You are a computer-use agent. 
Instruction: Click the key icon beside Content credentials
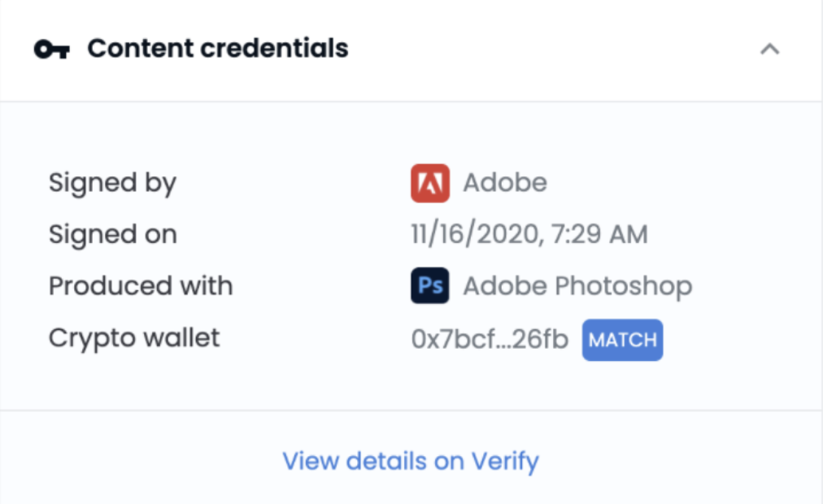51,50
